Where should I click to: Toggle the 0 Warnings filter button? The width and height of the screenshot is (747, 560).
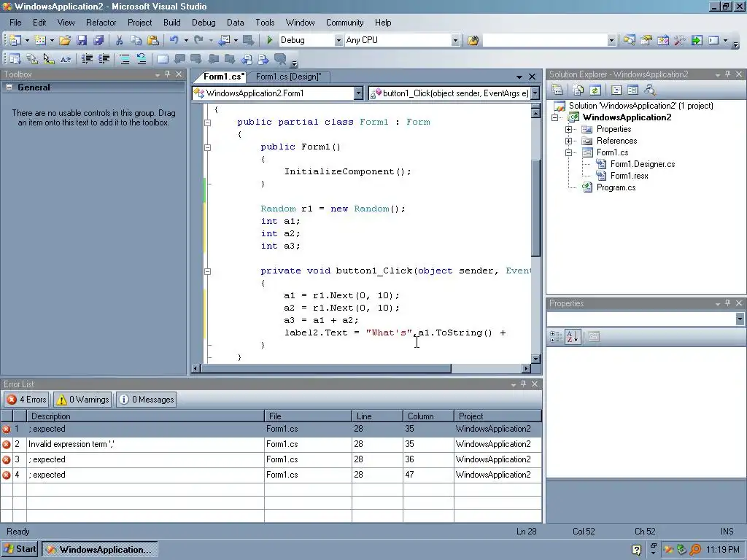pos(83,400)
